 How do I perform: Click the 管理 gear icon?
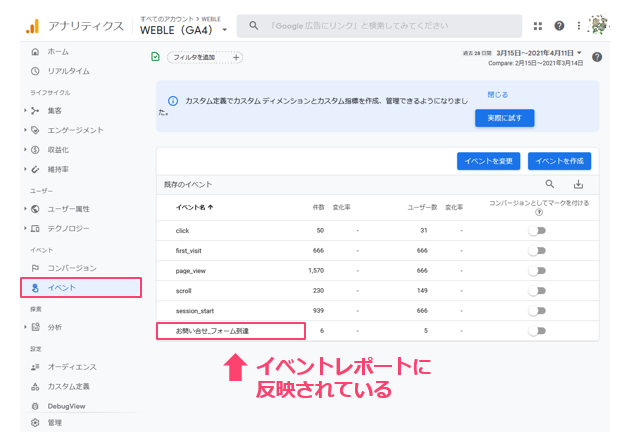pyautogui.click(x=35, y=422)
